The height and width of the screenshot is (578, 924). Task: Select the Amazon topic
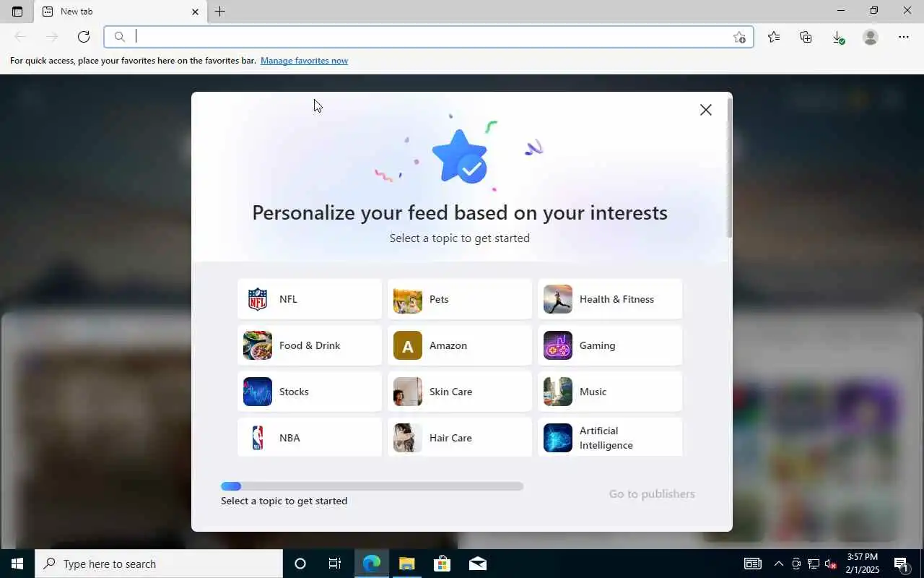pos(460,345)
